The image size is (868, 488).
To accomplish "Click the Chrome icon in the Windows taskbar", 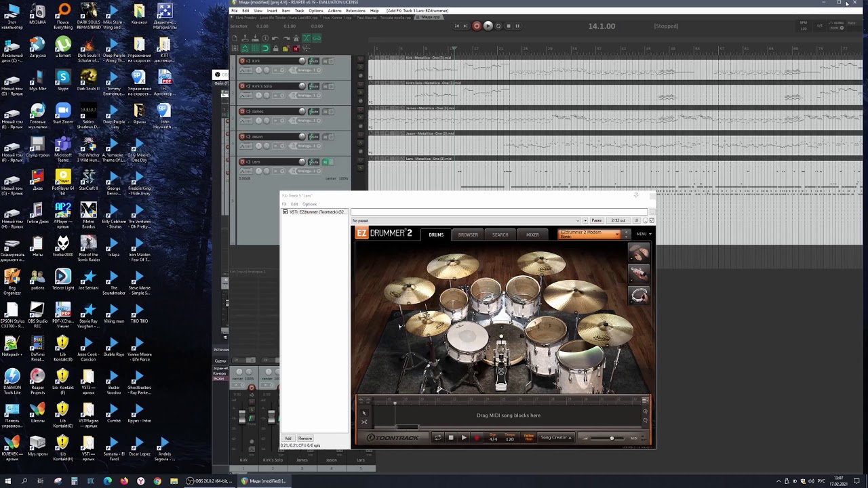I will 157,481.
